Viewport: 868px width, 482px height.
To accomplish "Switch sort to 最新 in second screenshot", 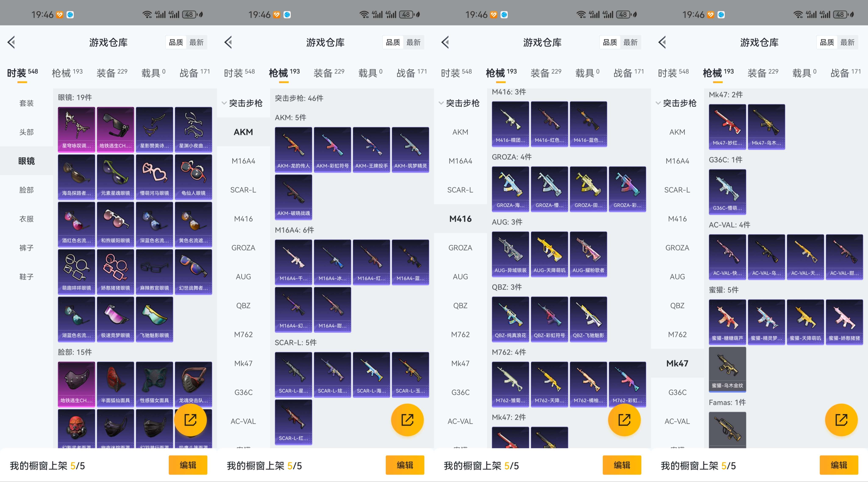I will (413, 42).
